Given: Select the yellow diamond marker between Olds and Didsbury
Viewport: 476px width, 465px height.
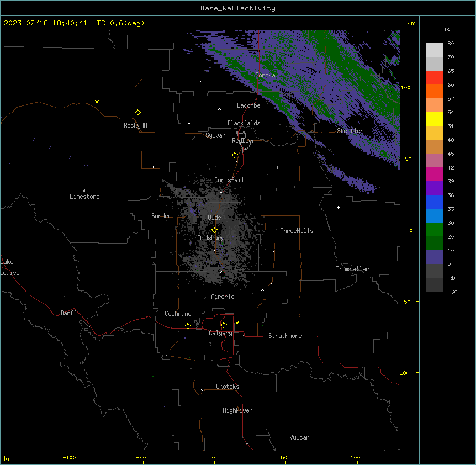Looking at the screenshot, I should [x=214, y=230].
